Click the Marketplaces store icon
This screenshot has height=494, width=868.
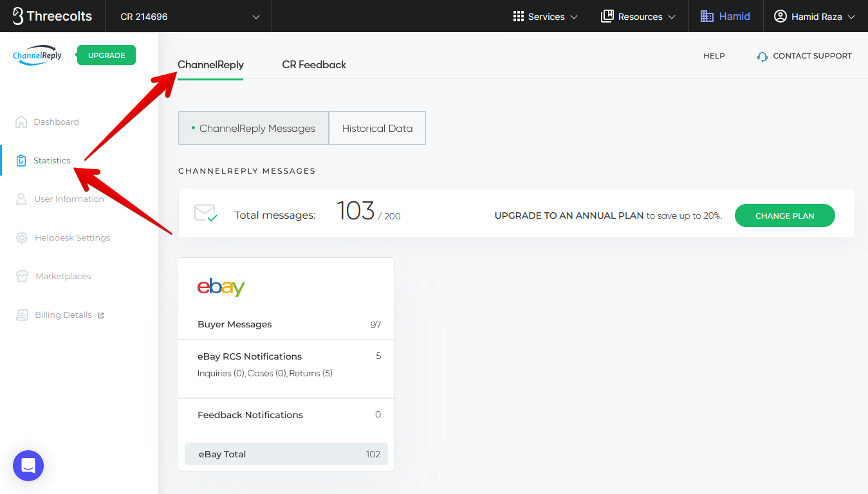click(x=23, y=276)
